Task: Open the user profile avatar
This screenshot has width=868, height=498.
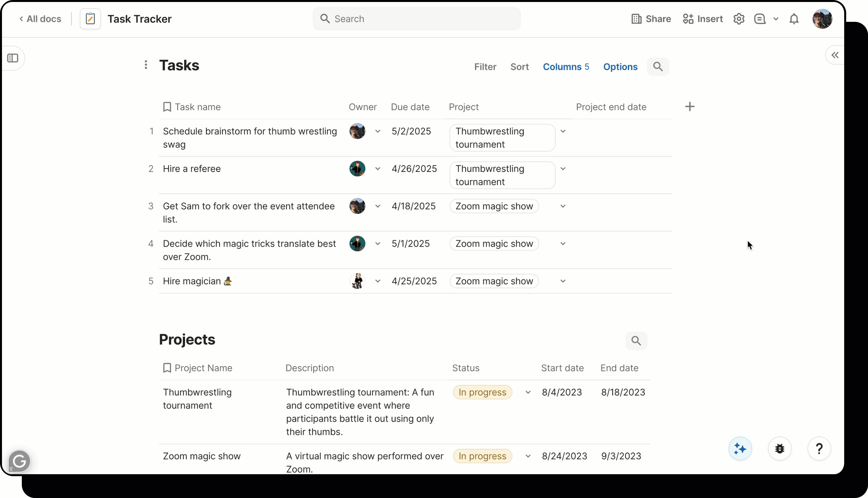Action: pos(822,19)
